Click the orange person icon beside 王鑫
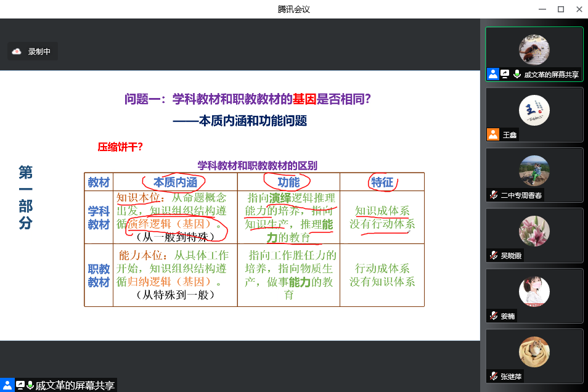Screen dimensions: 588x392 [x=492, y=134]
